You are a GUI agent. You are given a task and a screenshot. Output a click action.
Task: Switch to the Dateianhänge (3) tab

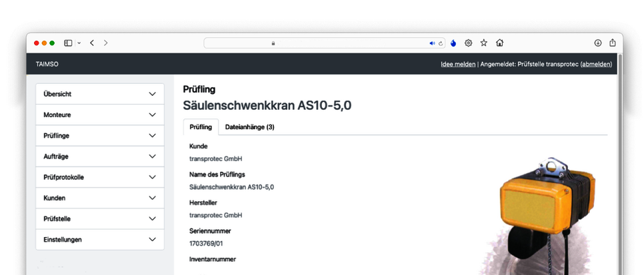(x=250, y=127)
